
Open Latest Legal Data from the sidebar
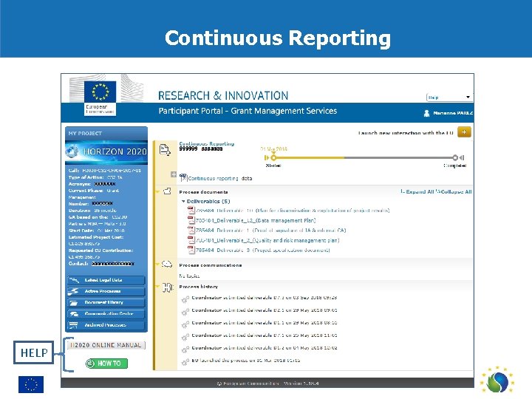click(x=106, y=280)
